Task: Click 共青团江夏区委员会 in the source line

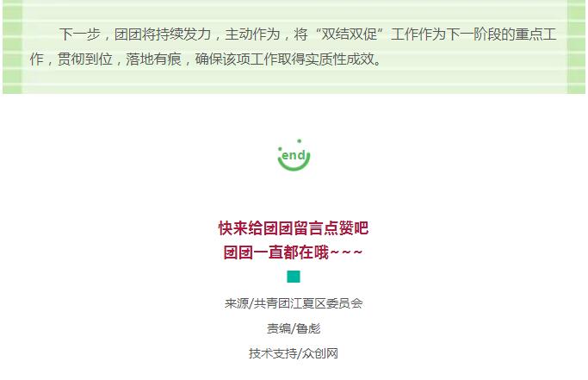Action: coord(308,303)
